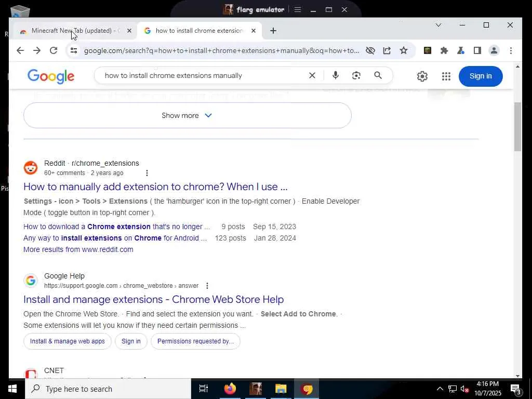Viewport: 532px width, 399px height.
Task: Reload the Google search page
Action: pos(54,50)
